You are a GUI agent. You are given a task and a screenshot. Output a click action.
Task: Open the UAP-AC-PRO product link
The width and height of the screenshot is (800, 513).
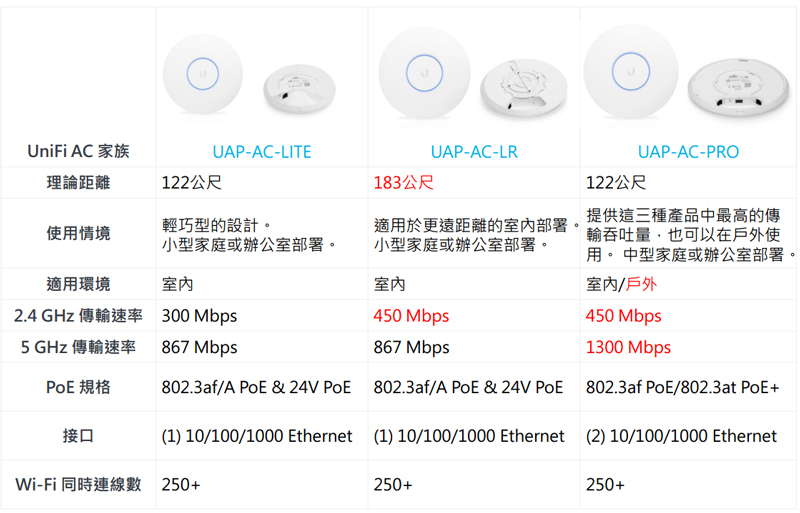pyautogui.click(x=688, y=152)
